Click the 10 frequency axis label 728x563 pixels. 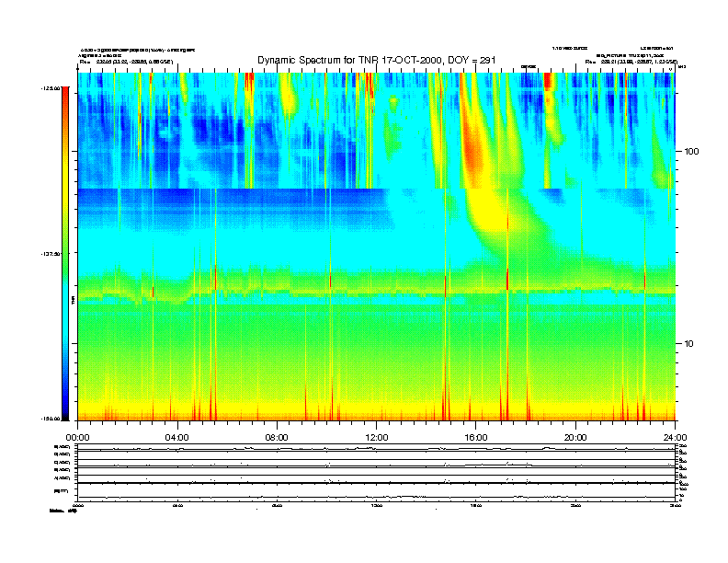point(689,344)
